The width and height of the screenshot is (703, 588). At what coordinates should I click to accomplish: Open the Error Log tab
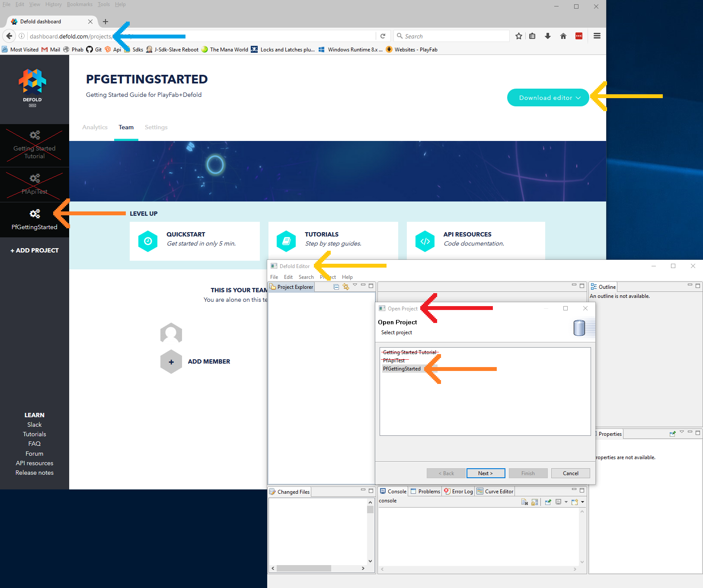point(458,492)
